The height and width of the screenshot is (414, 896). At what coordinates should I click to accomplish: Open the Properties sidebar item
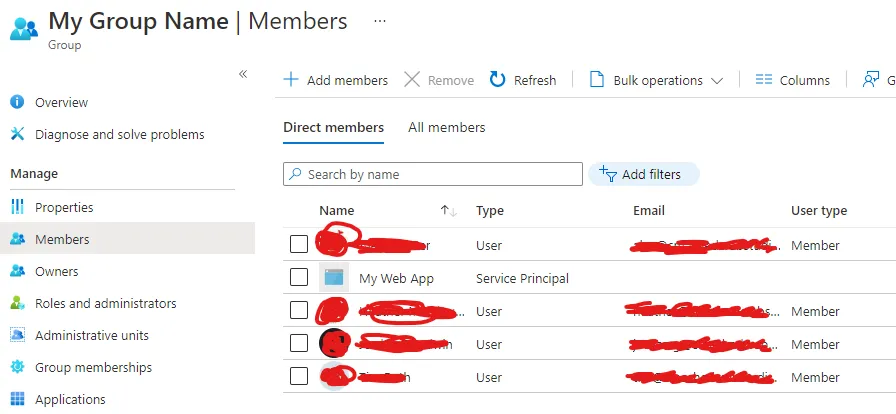click(64, 207)
